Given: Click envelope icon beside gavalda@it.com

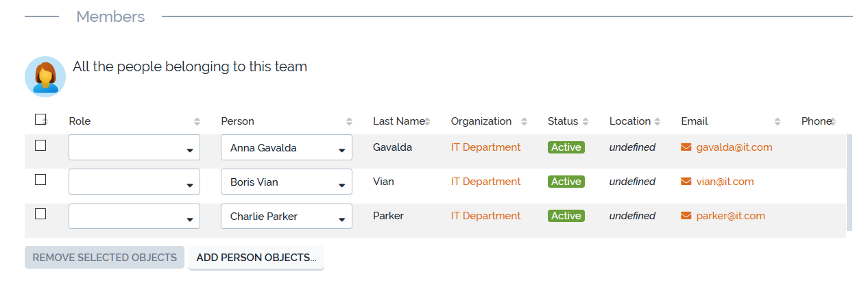Looking at the screenshot, I should (686, 147).
